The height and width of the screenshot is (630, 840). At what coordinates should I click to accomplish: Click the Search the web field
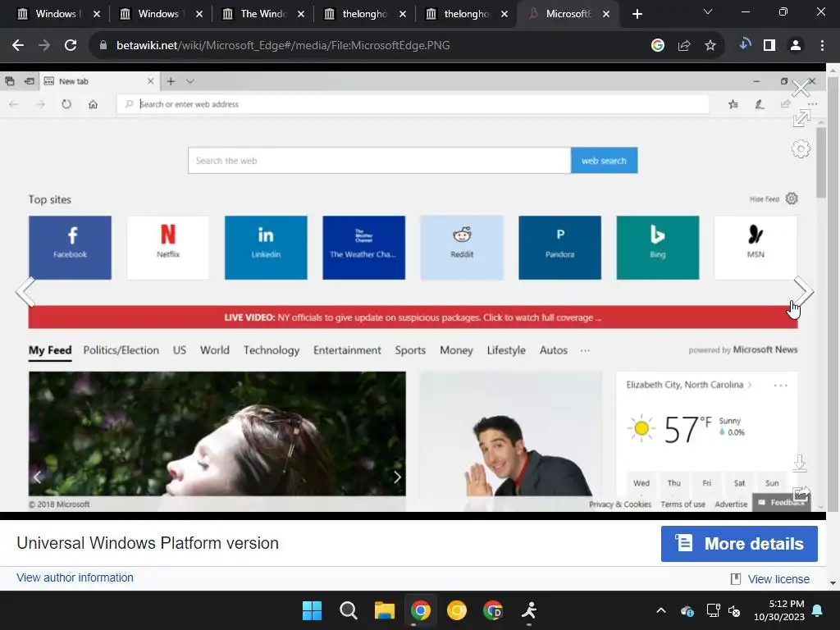pyautogui.click(x=379, y=161)
